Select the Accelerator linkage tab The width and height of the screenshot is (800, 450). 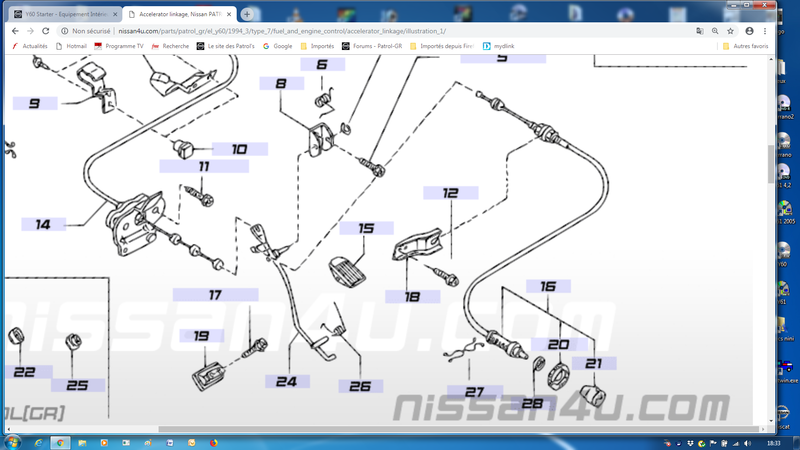[x=179, y=14]
